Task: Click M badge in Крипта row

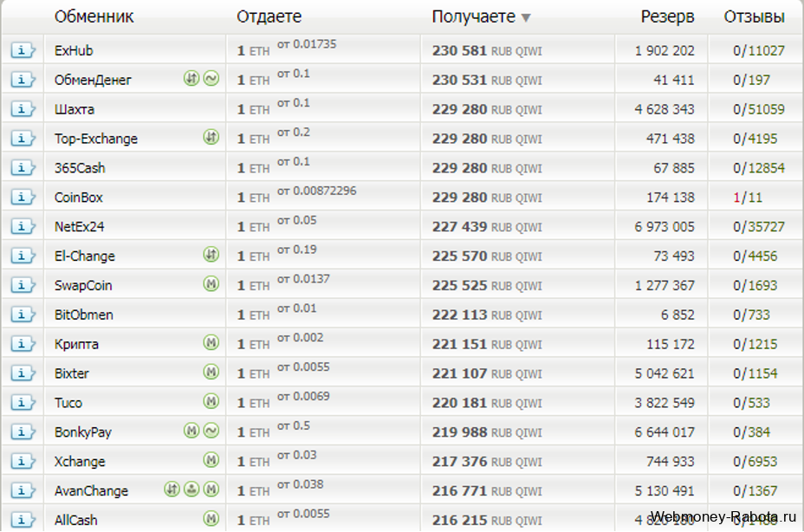Action: (211, 343)
